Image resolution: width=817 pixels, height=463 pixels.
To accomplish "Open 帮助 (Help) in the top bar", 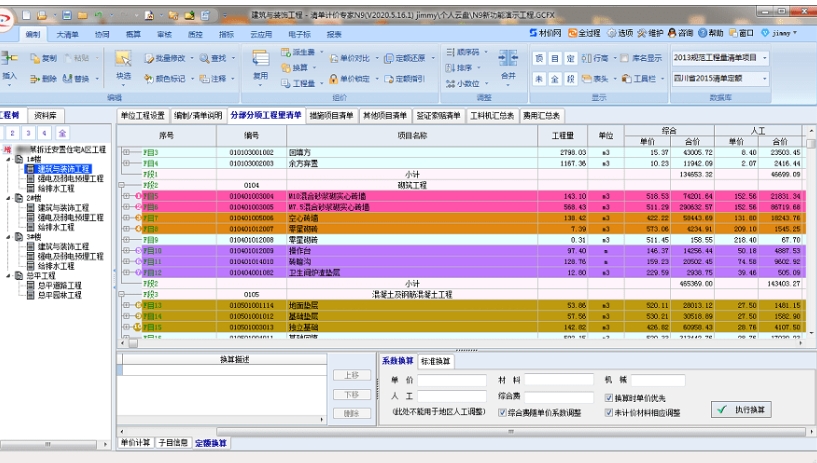I will [711, 33].
